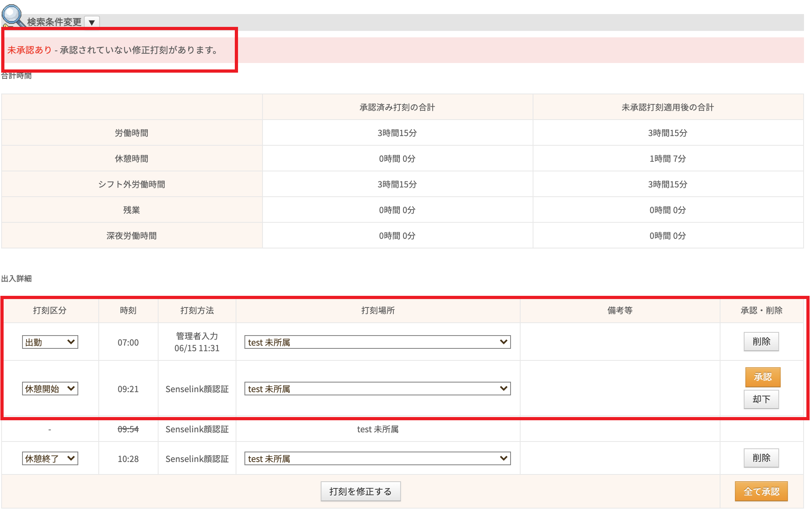Delete the 10:28 休憩終了 punch with 削除

tap(761, 458)
